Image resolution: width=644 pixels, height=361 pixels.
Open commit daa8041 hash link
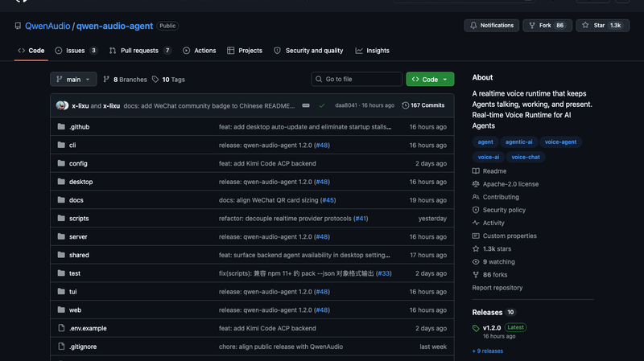(x=346, y=105)
